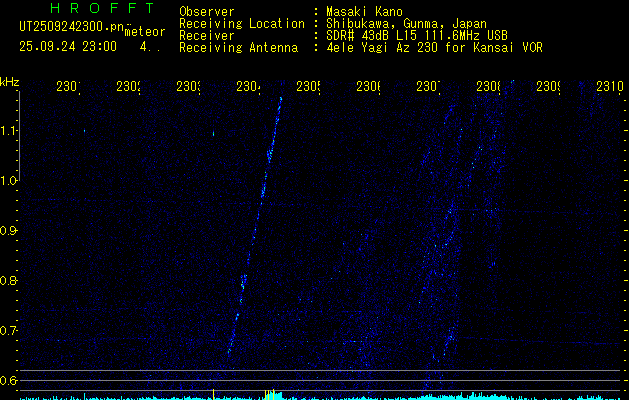Image resolution: width=629 pixels, height=400 pixels.
Task: Select observer name Masaki Kano
Action: (x=364, y=12)
